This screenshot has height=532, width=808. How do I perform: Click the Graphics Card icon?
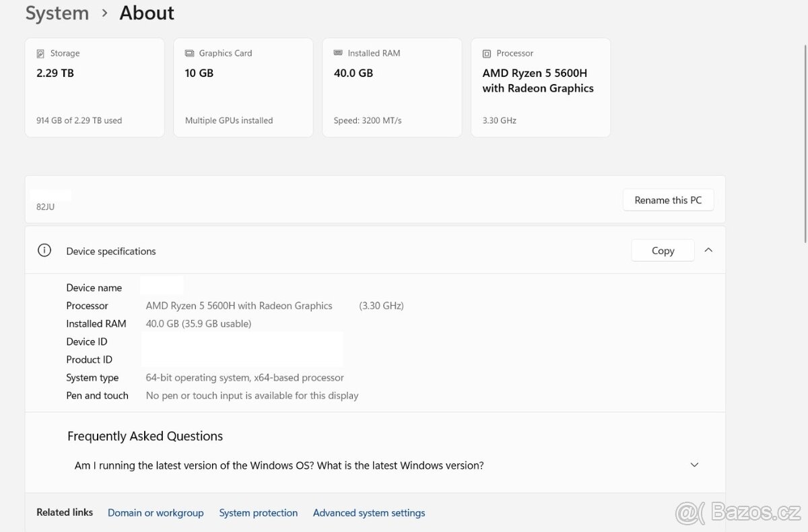pyautogui.click(x=190, y=53)
